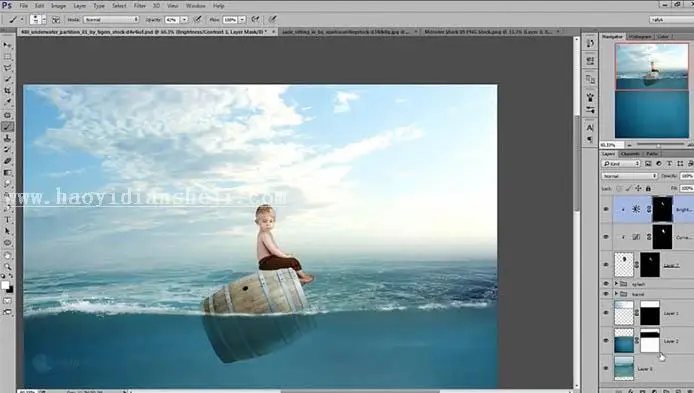The height and width of the screenshot is (393, 694).
Task: Toggle visibility of Layer 3
Action: coord(606,368)
